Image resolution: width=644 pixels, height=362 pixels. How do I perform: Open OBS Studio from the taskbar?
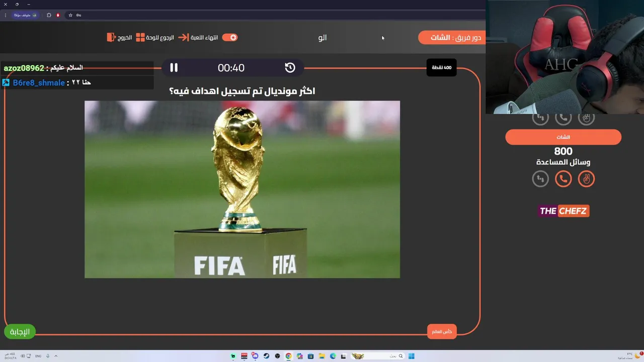click(x=277, y=356)
